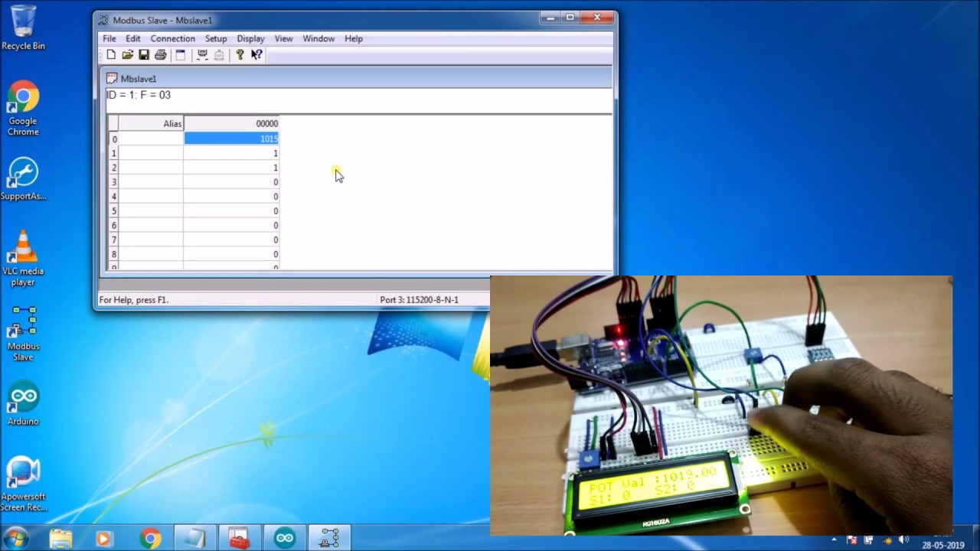Click the red toolbox taskbar icon
The width and height of the screenshot is (980, 551).
point(240,538)
